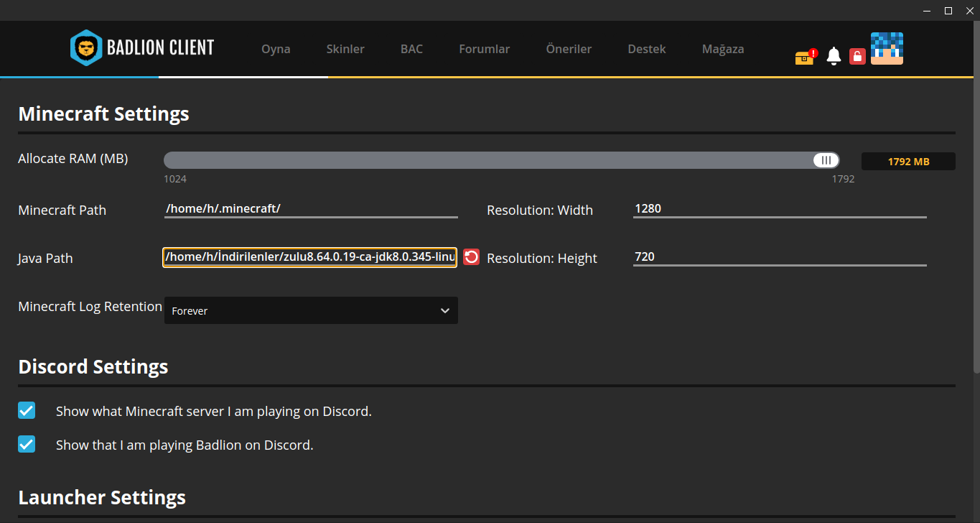The width and height of the screenshot is (980, 523).
Task: Click the Allocate RAM slider handle
Action: point(826,160)
